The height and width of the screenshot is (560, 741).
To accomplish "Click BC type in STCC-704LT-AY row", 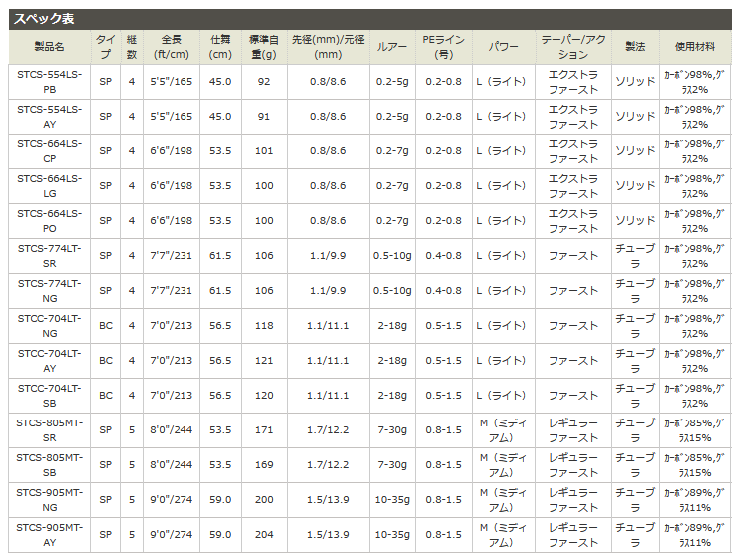I will click(106, 361).
